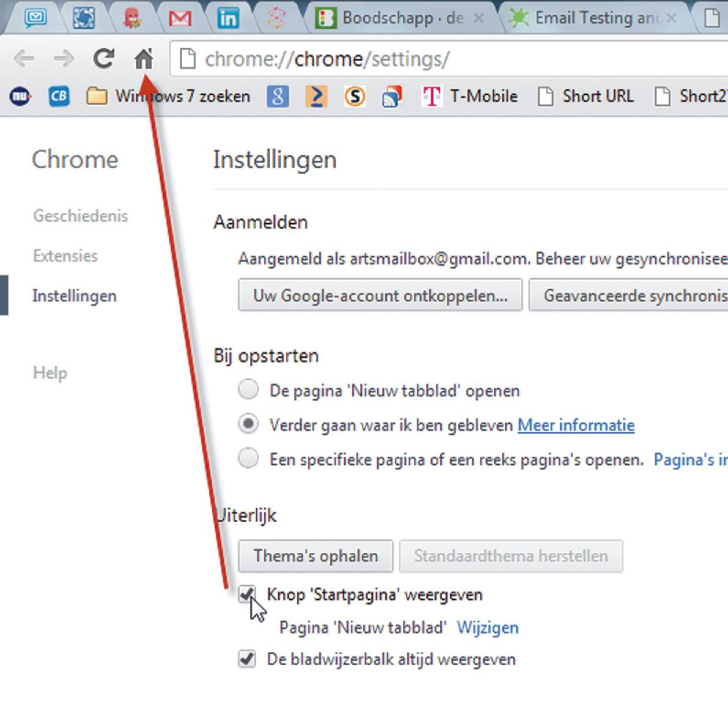Screen dimensions: 728x702
Task: Click the Home button in the toolbar
Action: (x=144, y=59)
